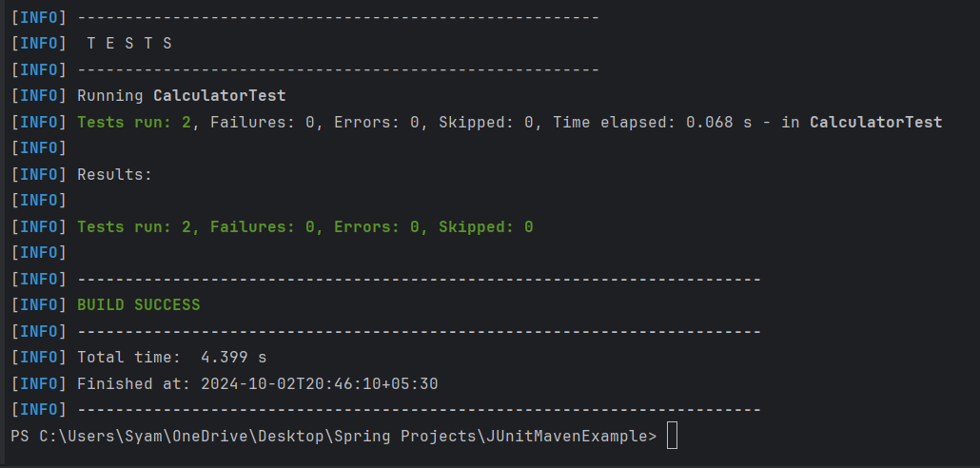
Task: Click the last dashed separator above the prompt
Action: pyautogui.click(x=419, y=410)
